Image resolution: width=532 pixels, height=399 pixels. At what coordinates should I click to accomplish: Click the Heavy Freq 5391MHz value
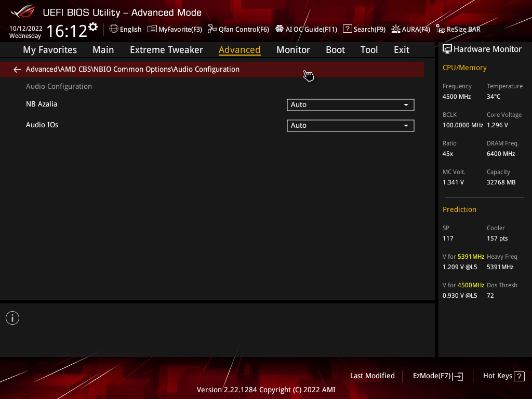coord(500,267)
